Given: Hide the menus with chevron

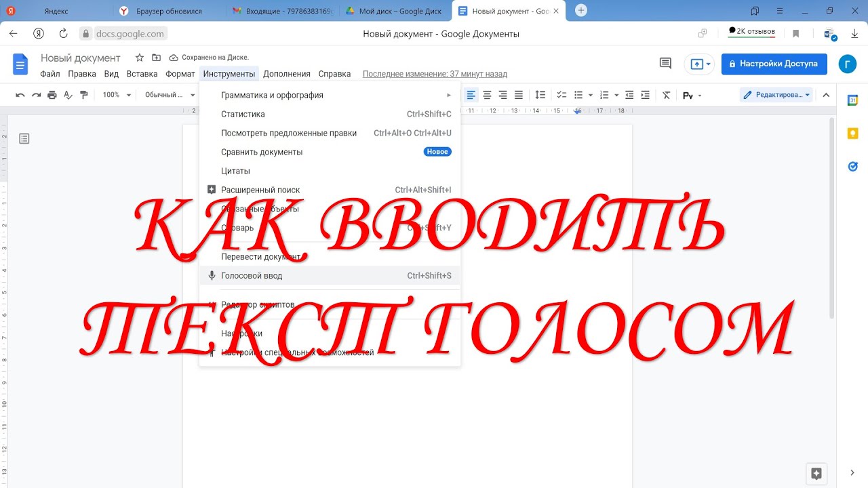Looking at the screenshot, I should point(826,95).
